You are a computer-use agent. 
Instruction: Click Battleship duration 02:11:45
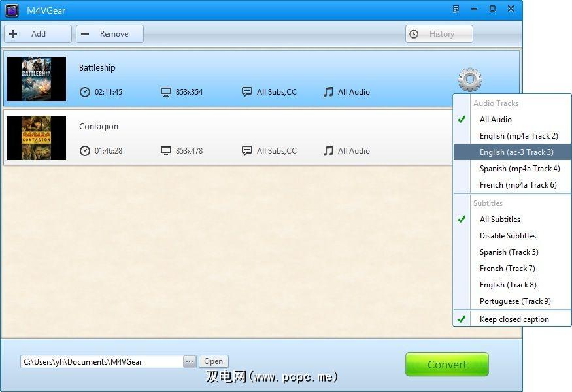pos(109,92)
